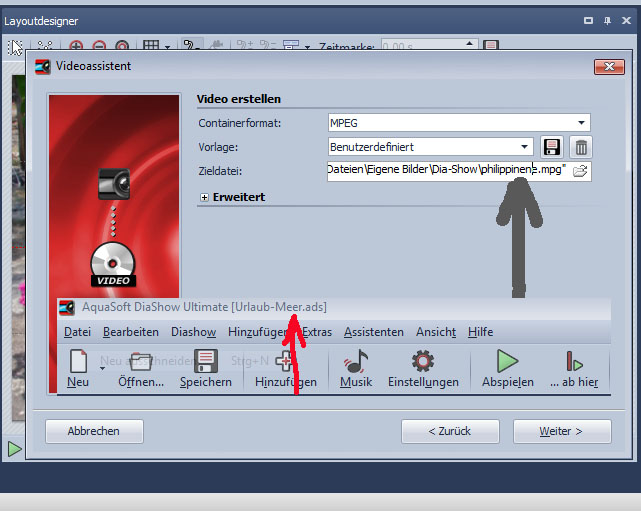This screenshot has width=641, height=511.
Task: Click the Abbrechen button
Action: pos(94,431)
